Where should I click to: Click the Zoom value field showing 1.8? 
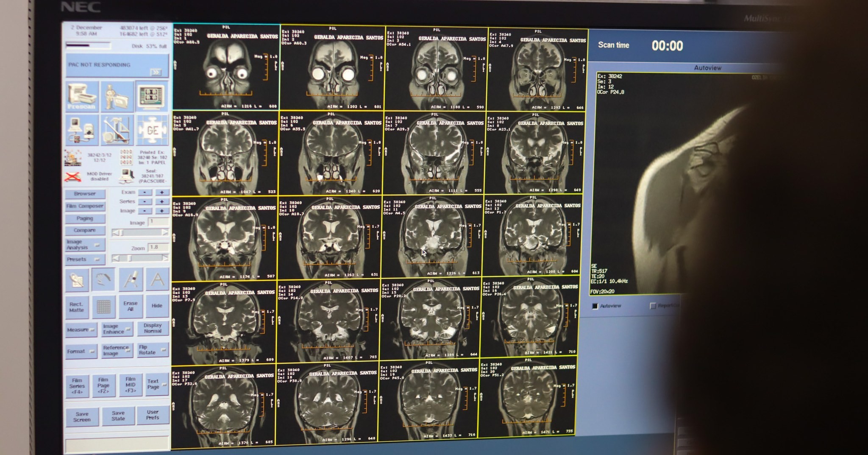pos(159,247)
